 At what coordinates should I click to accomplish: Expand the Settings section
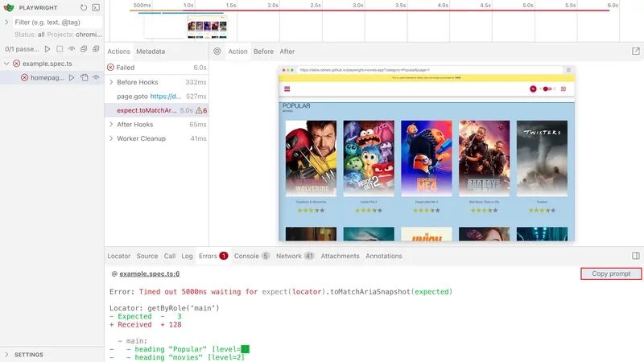click(x=6, y=354)
